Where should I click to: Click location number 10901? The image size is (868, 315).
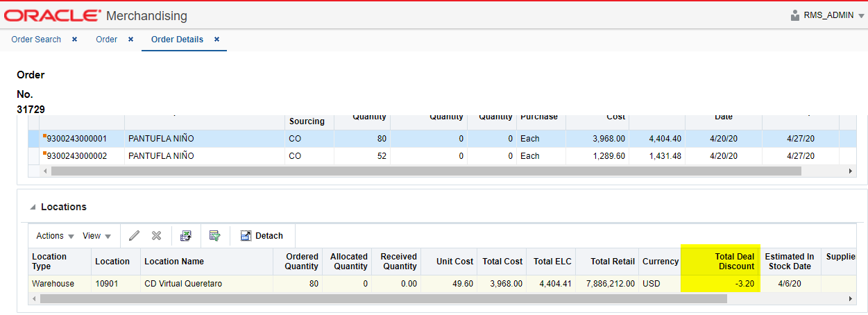pyautogui.click(x=108, y=284)
